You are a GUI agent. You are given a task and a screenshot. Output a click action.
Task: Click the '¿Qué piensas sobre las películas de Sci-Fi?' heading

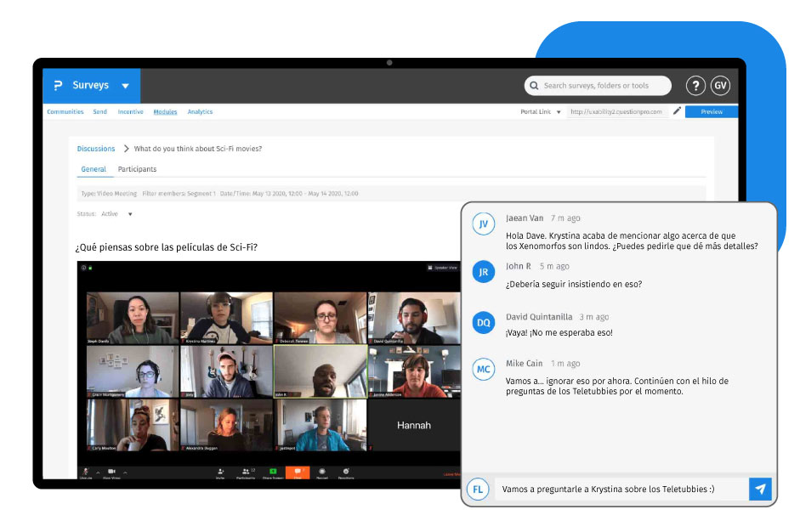[167, 247]
